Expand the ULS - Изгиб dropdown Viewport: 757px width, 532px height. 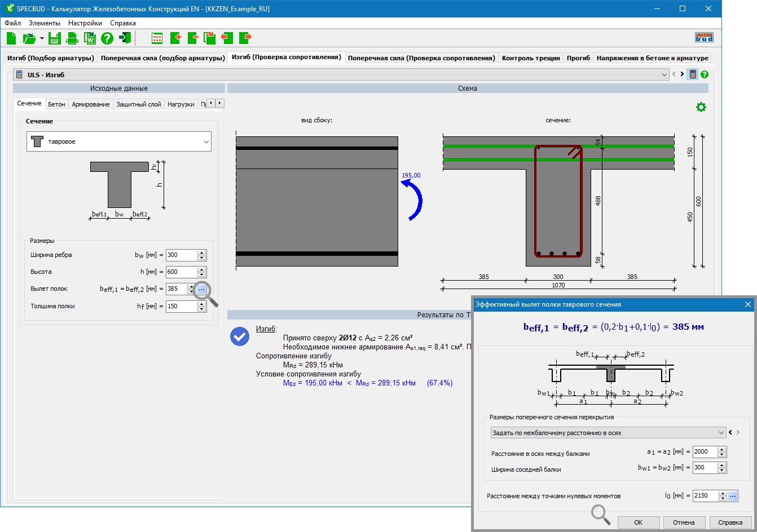pyautogui.click(x=664, y=74)
